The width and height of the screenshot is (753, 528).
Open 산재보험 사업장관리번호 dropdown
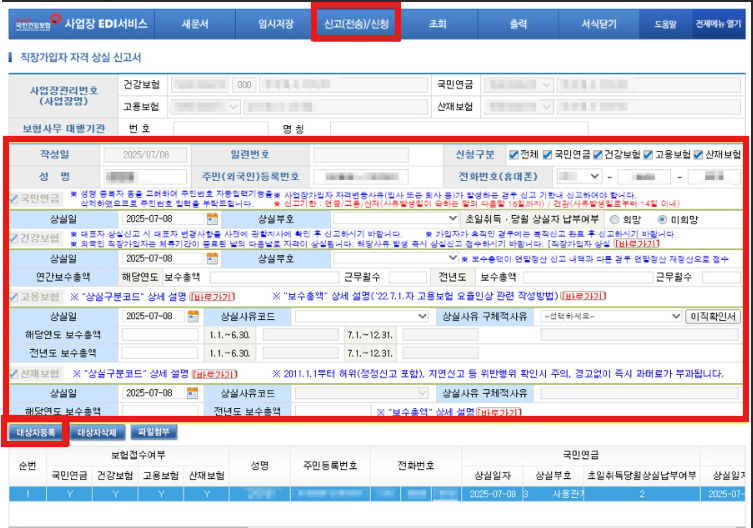click(519, 106)
